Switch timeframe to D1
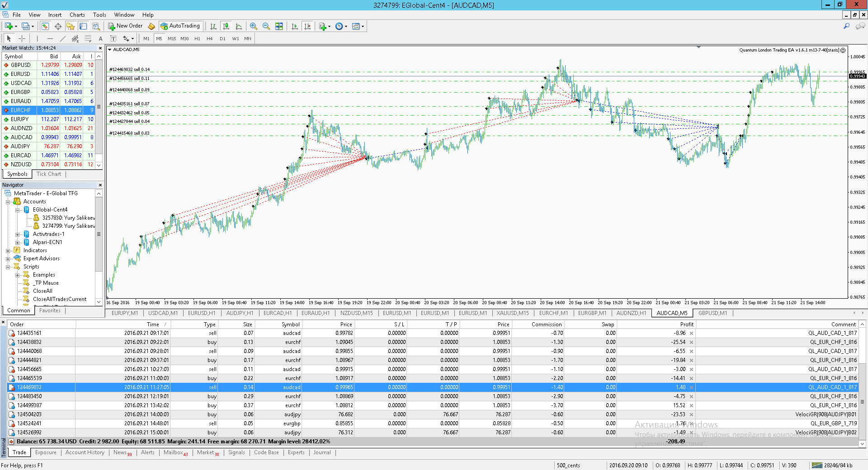The height and width of the screenshot is (470, 868). pos(222,38)
